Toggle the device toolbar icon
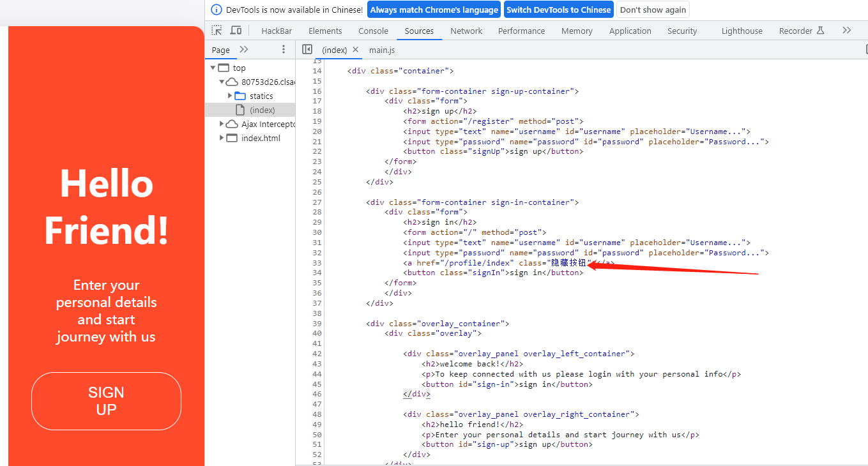Image resolution: width=868 pixels, height=466 pixels. (x=236, y=31)
